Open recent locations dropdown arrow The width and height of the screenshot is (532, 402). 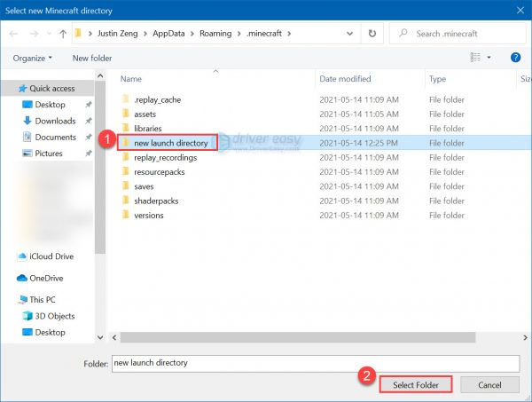point(49,34)
